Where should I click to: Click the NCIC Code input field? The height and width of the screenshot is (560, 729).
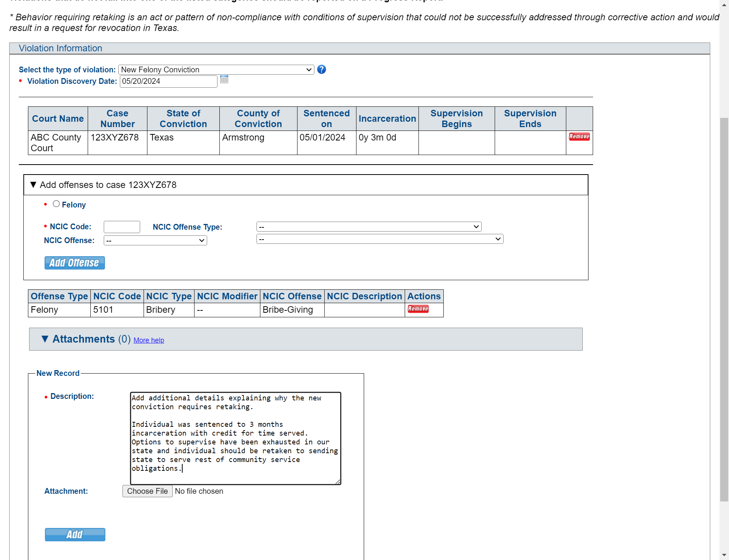(x=122, y=227)
